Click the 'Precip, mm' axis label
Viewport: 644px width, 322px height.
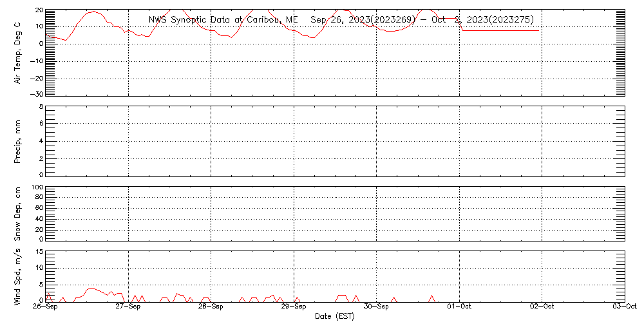(17, 142)
